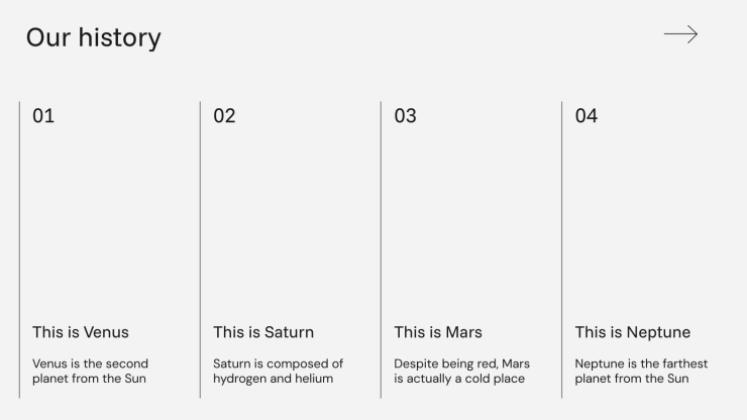Select the 'This is Saturn' heading
This screenshot has width=747, height=420.
[263, 332]
